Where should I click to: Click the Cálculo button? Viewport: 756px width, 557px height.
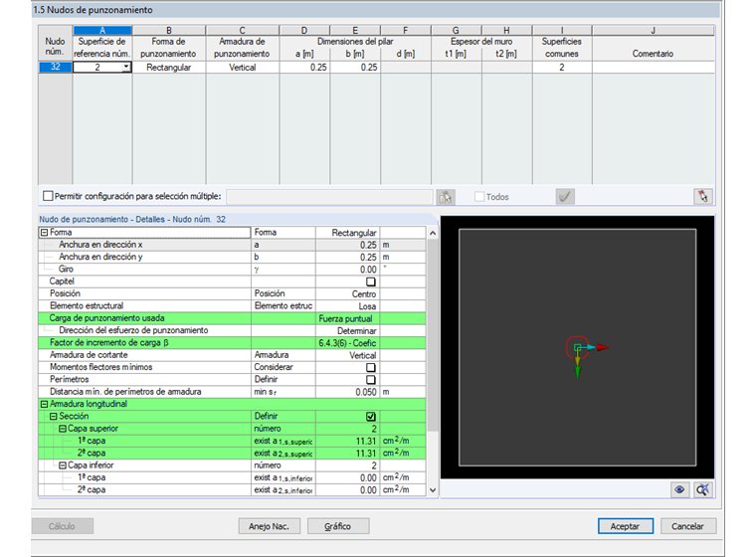(x=63, y=526)
